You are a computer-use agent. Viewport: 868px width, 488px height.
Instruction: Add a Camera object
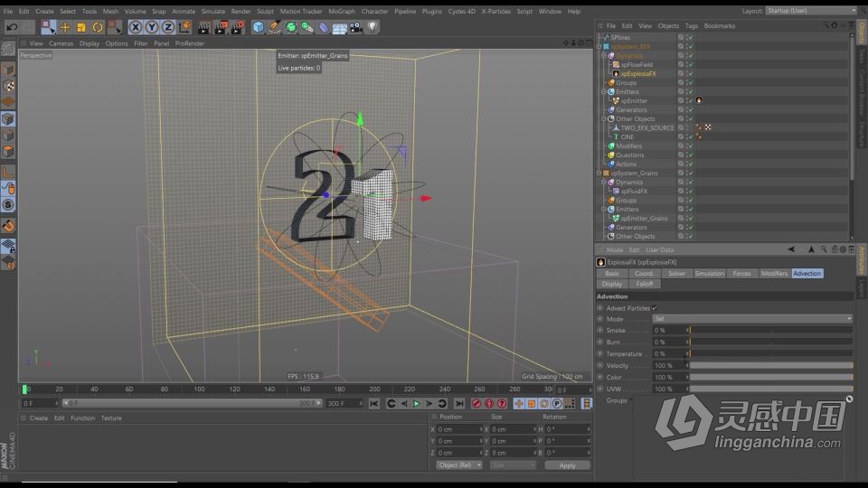356,27
